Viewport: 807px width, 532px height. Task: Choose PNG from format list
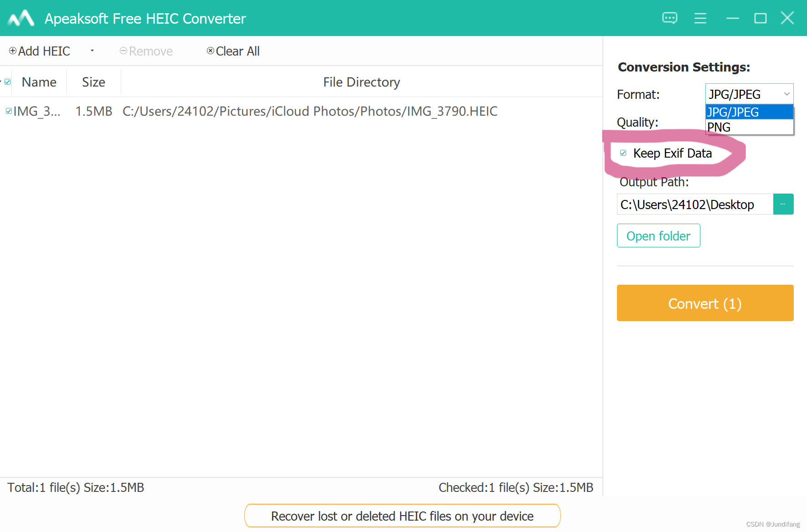coord(749,127)
